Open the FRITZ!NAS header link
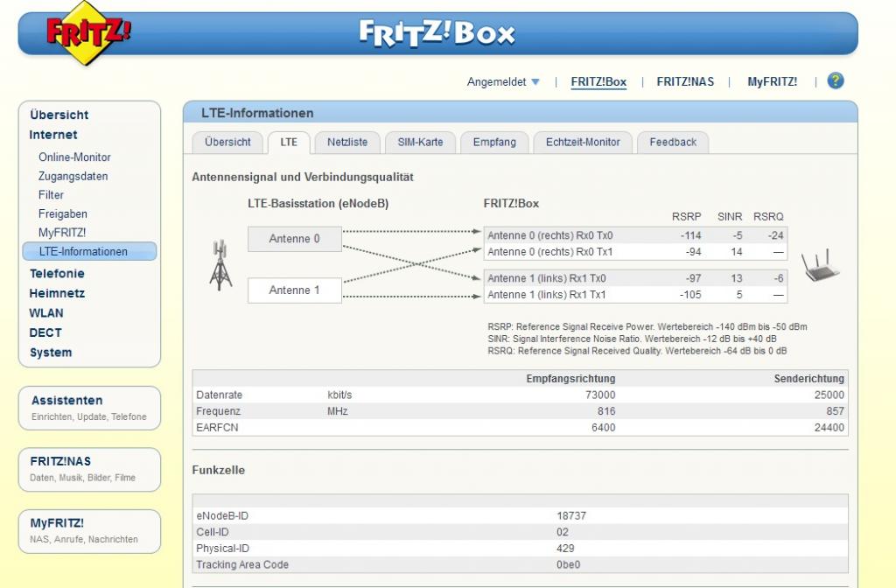The image size is (896, 588). [685, 81]
